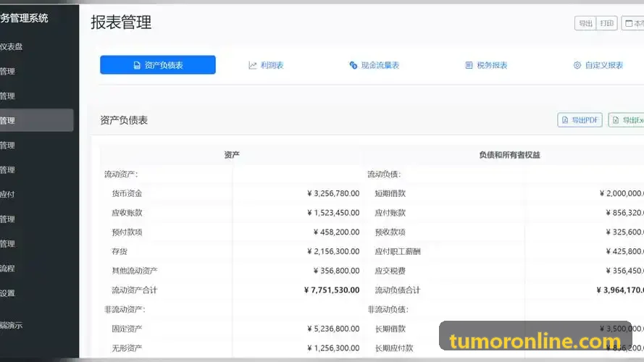This screenshot has height=362, width=644.
Task: Click the 导出 button in header
Action: (x=585, y=23)
